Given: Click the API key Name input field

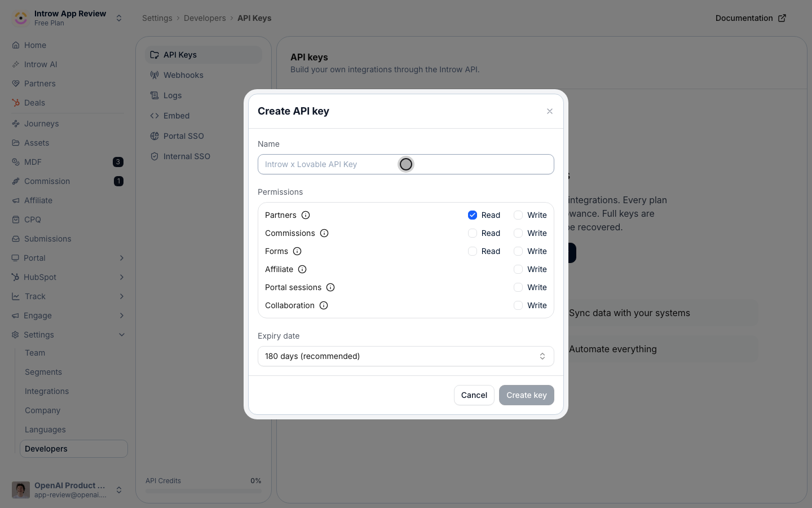Looking at the screenshot, I should [x=406, y=164].
